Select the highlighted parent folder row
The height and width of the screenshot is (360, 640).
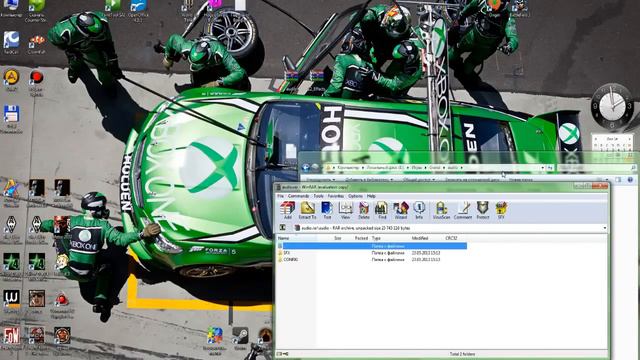tap(372, 246)
